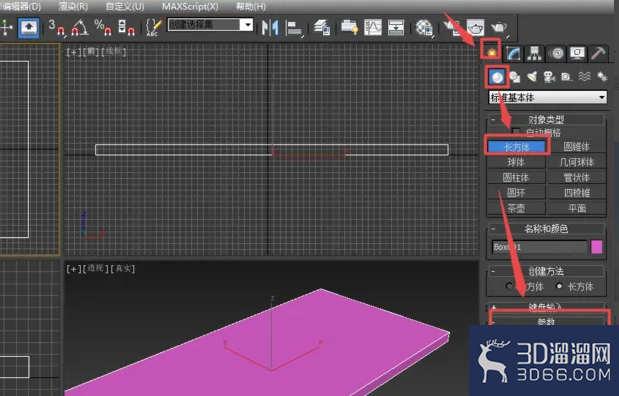Open the Layer Manager icon

[x=322, y=27]
